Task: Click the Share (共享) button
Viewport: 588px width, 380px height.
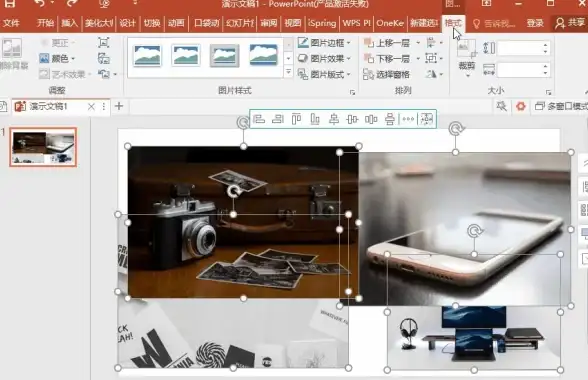Action: tap(570, 23)
